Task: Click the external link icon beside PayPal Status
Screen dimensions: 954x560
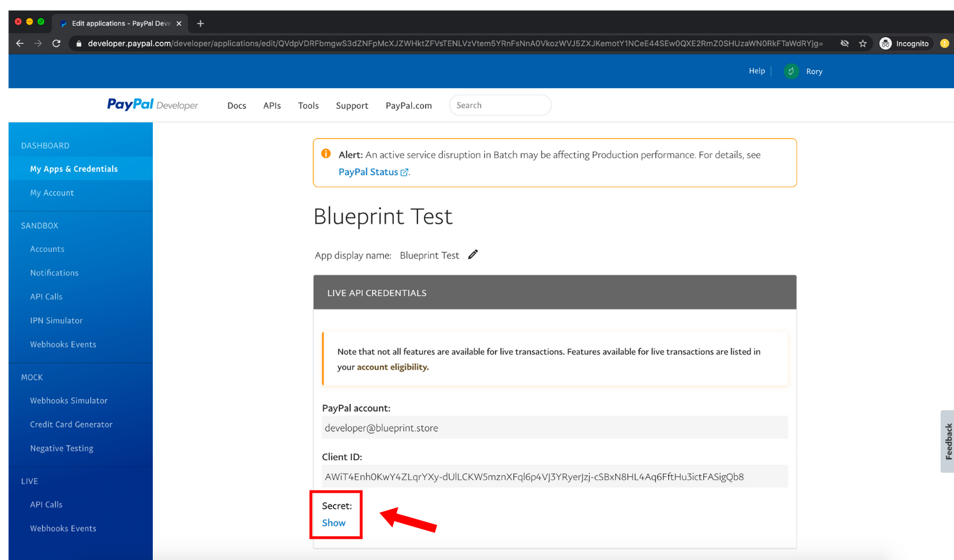Action: 404,173
